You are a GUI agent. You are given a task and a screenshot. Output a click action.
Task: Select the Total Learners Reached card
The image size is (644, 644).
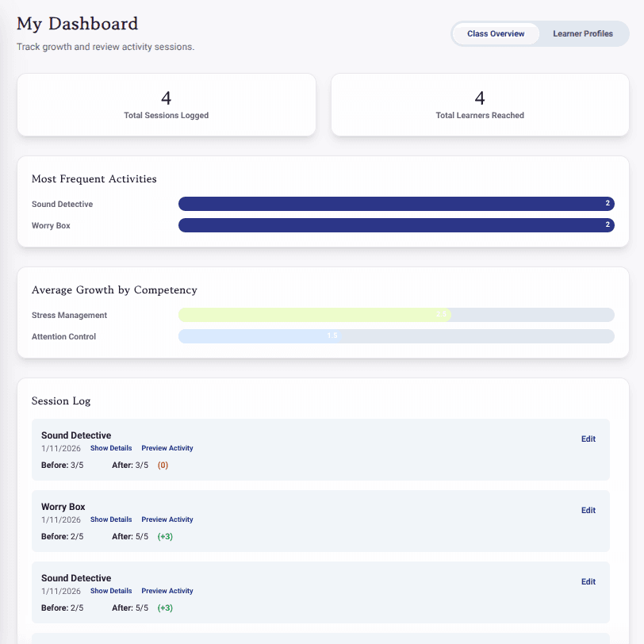click(x=480, y=105)
